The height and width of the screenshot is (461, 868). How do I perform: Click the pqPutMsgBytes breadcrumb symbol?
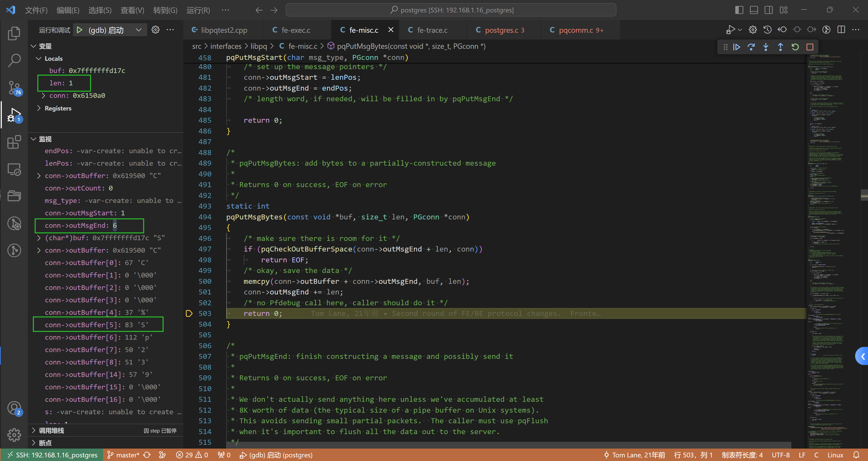(x=407, y=46)
